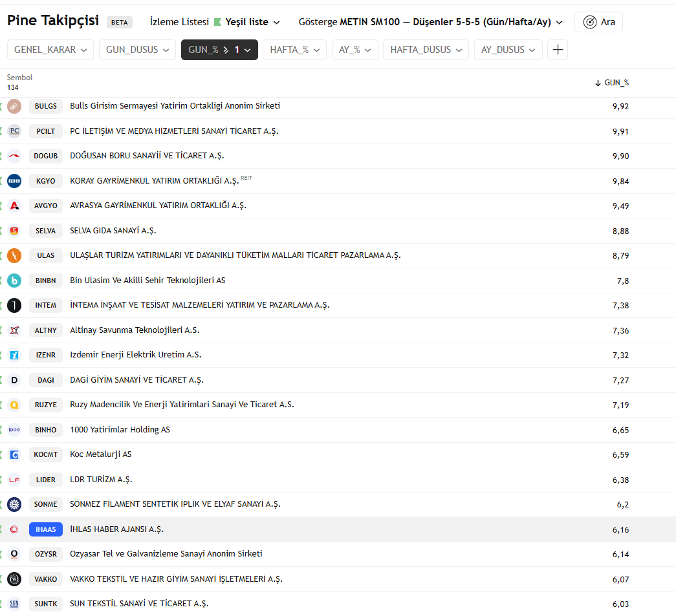Select the PCILT ticker tag
Viewport: 676px width, 616px height.
[x=46, y=131]
